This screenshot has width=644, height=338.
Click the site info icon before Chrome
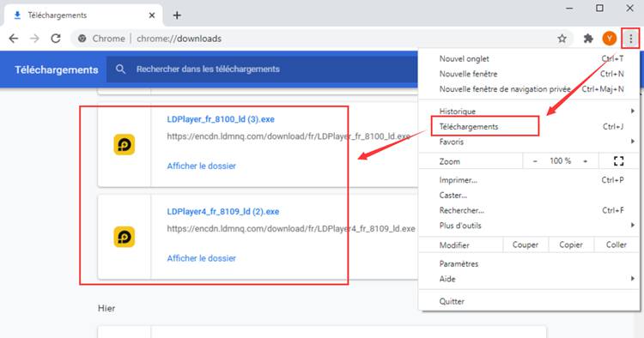click(82, 39)
